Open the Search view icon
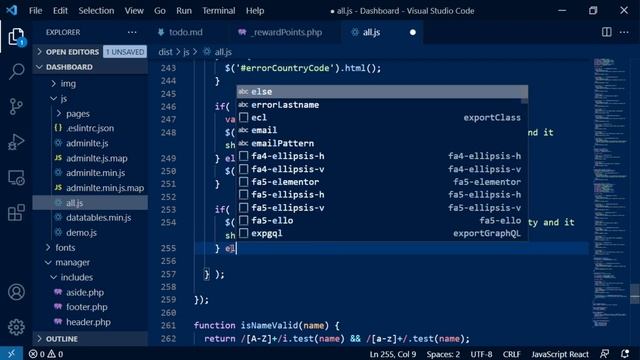Image resolution: width=640 pixels, height=360 pixels. click(16, 71)
